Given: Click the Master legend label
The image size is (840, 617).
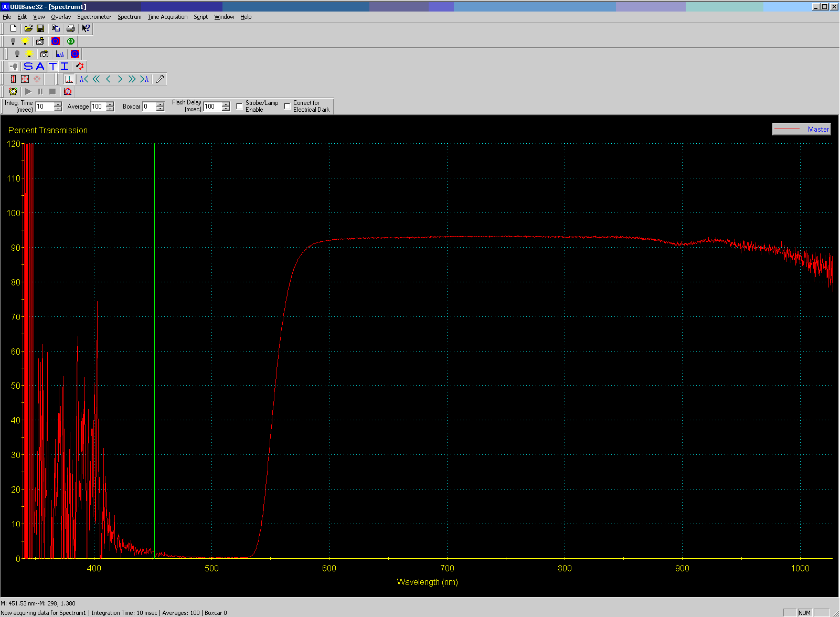Looking at the screenshot, I should 818,129.
